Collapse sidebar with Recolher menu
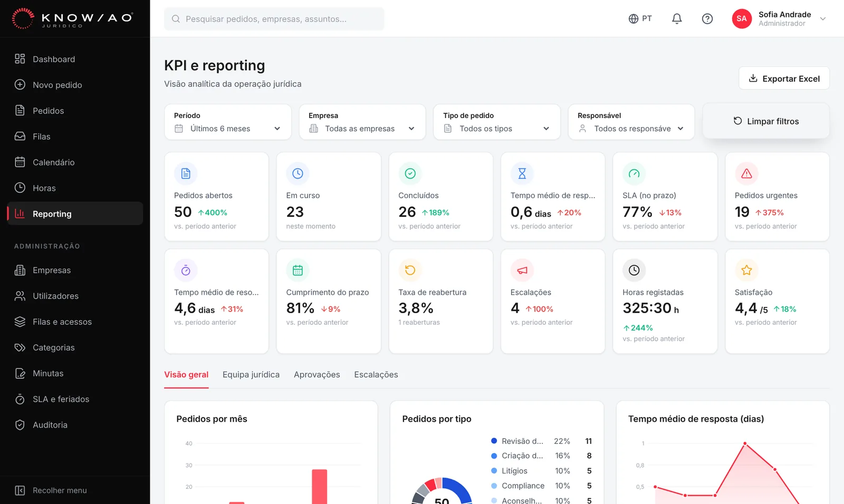 75,490
